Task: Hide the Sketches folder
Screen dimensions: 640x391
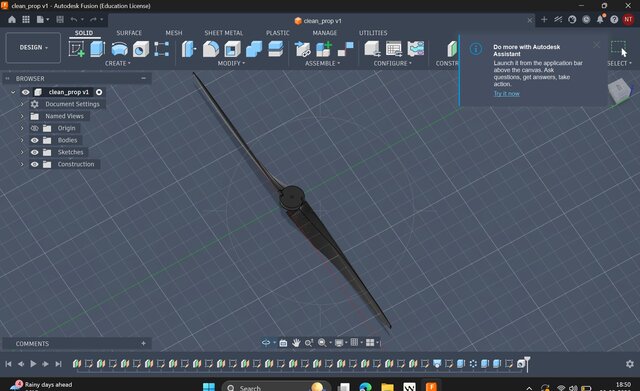Action: tap(35, 152)
